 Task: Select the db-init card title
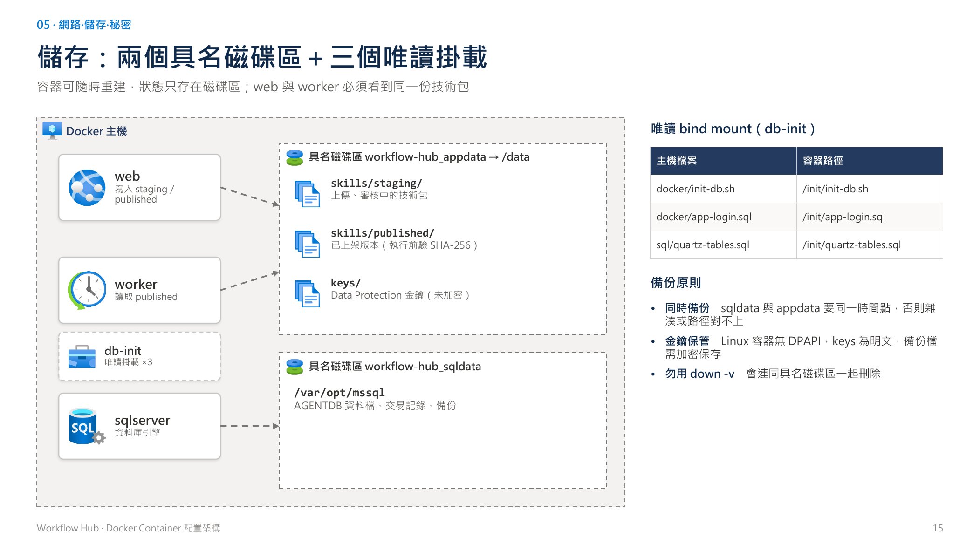point(123,350)
